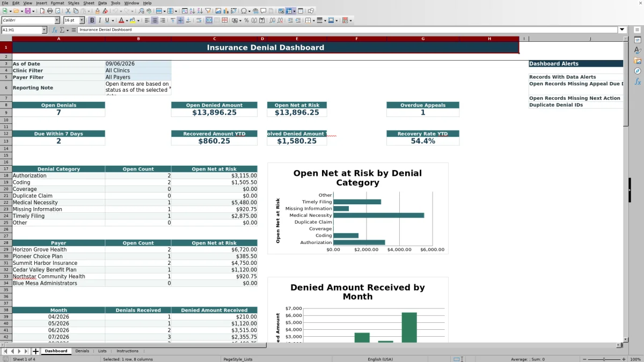The width and height of the screenshot is (644, 362).
Task: Open Font Color dropdown arrow
Action: pyautogui.click(x=127, y=20)
